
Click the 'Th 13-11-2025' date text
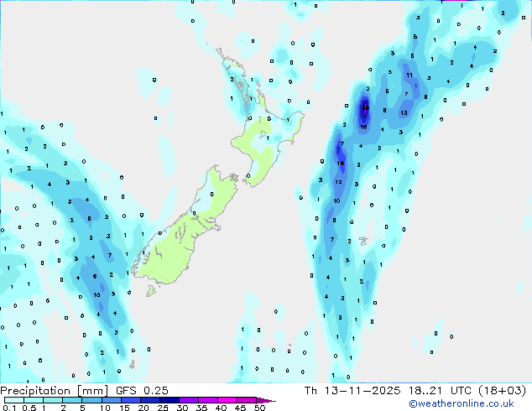(352, 391)
